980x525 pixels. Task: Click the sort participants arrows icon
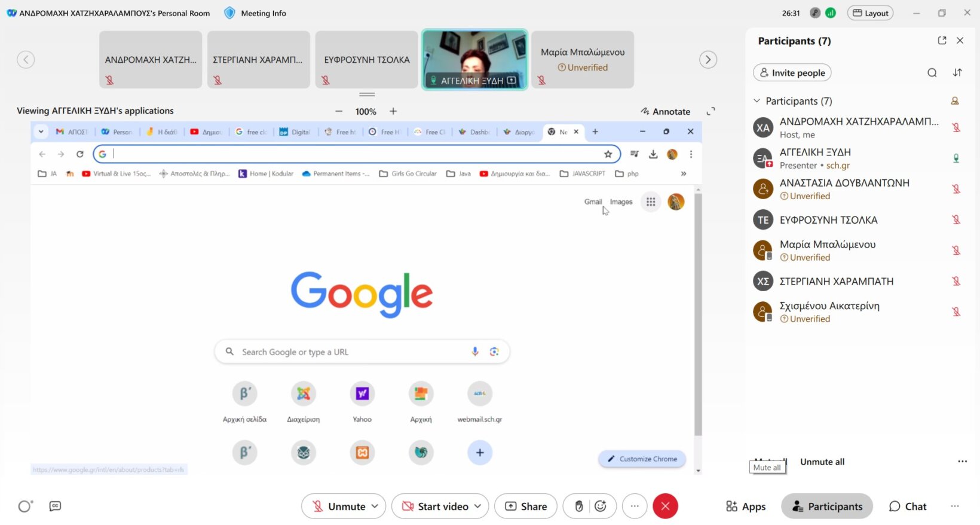[x=957, y=73]
